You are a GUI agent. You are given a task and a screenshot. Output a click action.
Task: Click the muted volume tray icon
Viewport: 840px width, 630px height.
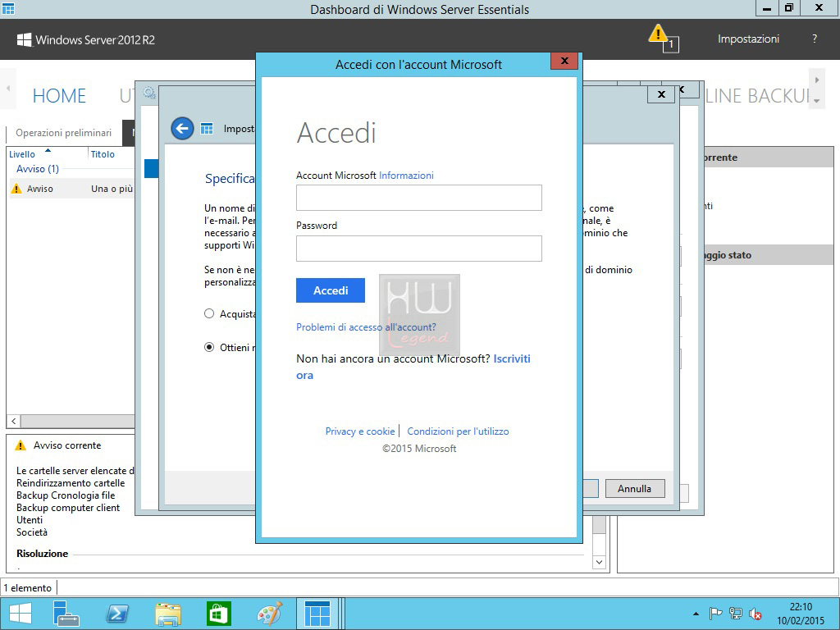pos(756,614)
